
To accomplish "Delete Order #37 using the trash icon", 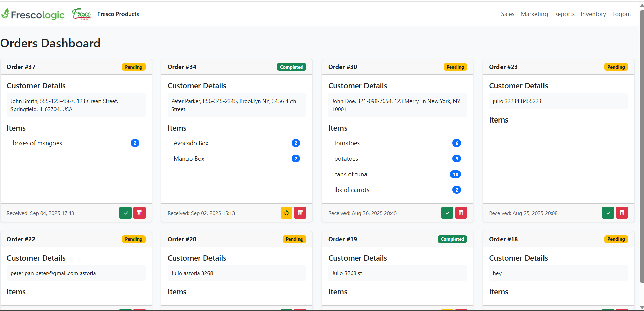I will (x=139, y=213).
